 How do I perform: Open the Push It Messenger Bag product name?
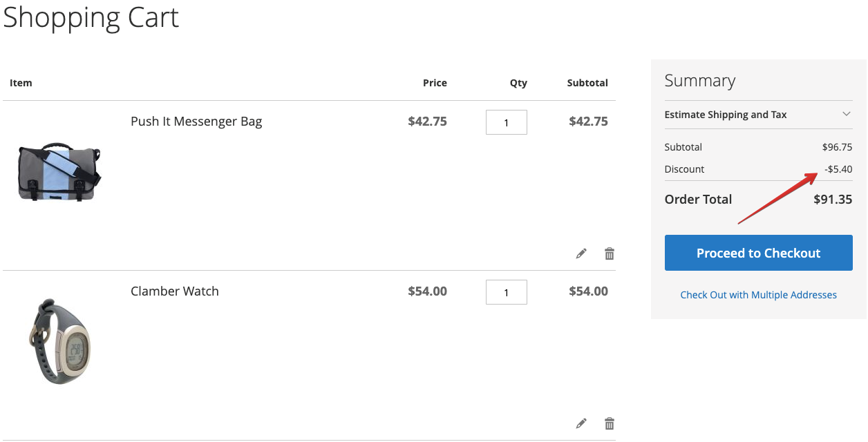coord(196,122)
